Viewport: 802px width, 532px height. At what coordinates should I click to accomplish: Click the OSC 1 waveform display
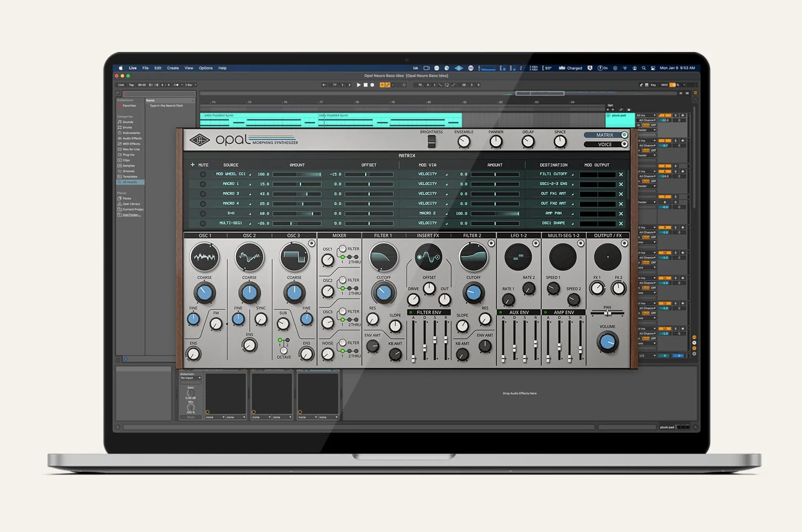205,257
